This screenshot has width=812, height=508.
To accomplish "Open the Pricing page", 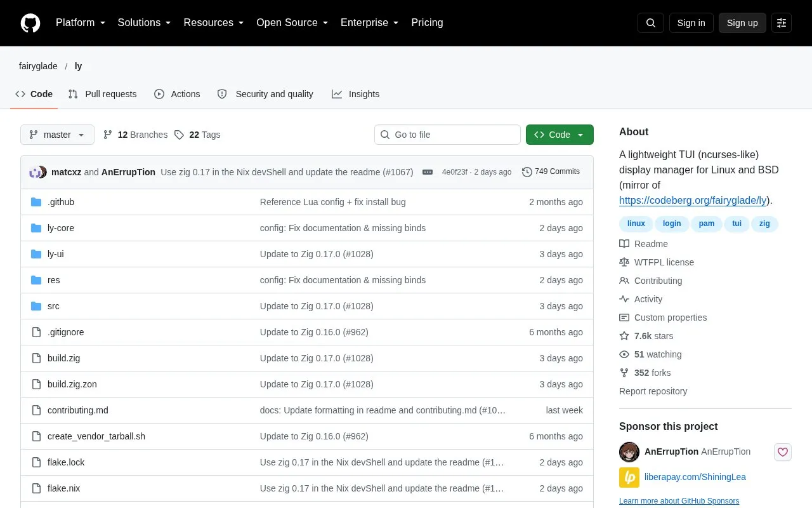I will pyautogui.click(x=427, y=23).
